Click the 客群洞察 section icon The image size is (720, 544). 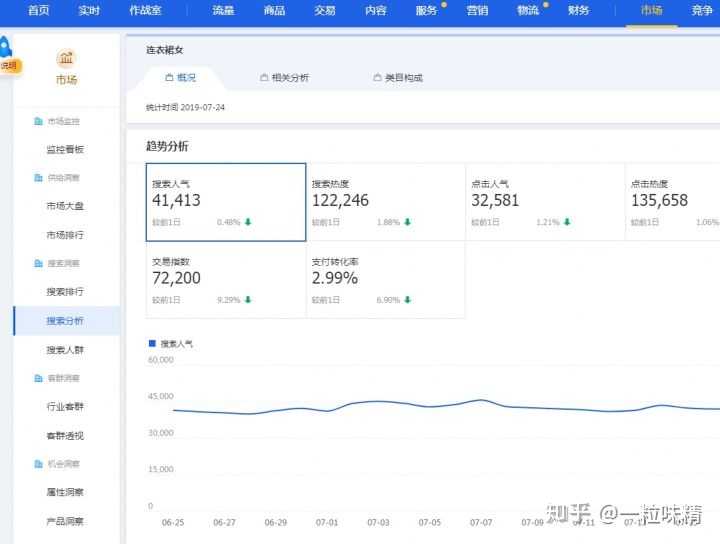[x=38, y=378]
